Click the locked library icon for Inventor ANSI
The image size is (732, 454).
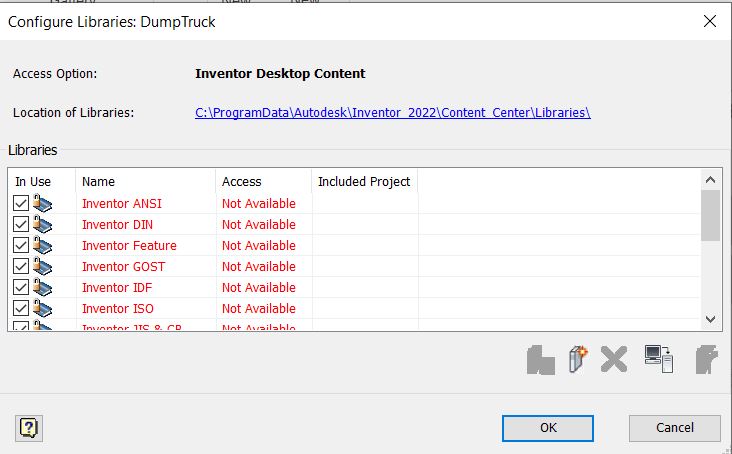point(42,203)
